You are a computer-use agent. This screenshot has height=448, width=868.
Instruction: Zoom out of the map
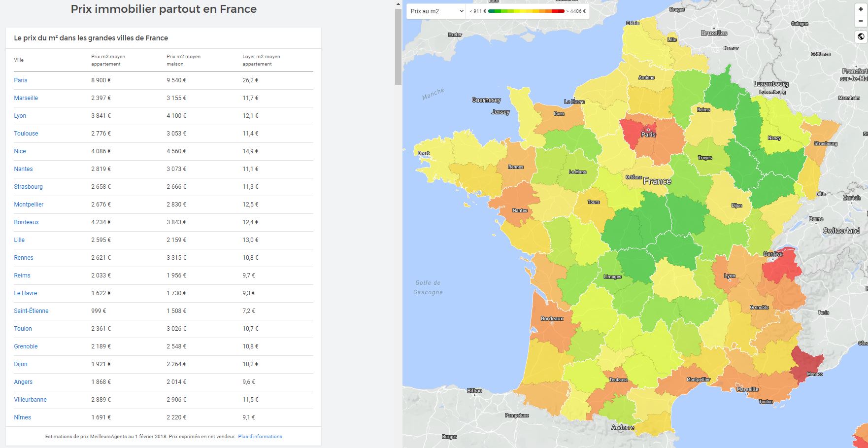click(x=861, y=21)
